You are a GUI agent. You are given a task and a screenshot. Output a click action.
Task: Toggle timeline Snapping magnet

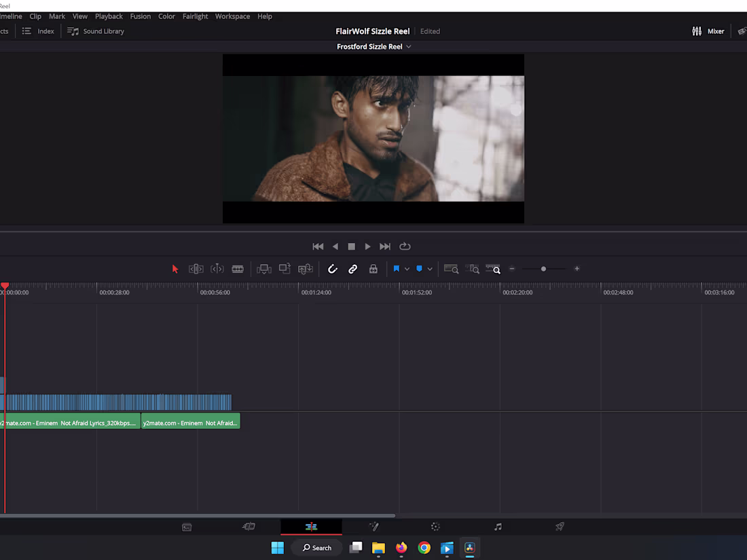(x=333, y=269)
